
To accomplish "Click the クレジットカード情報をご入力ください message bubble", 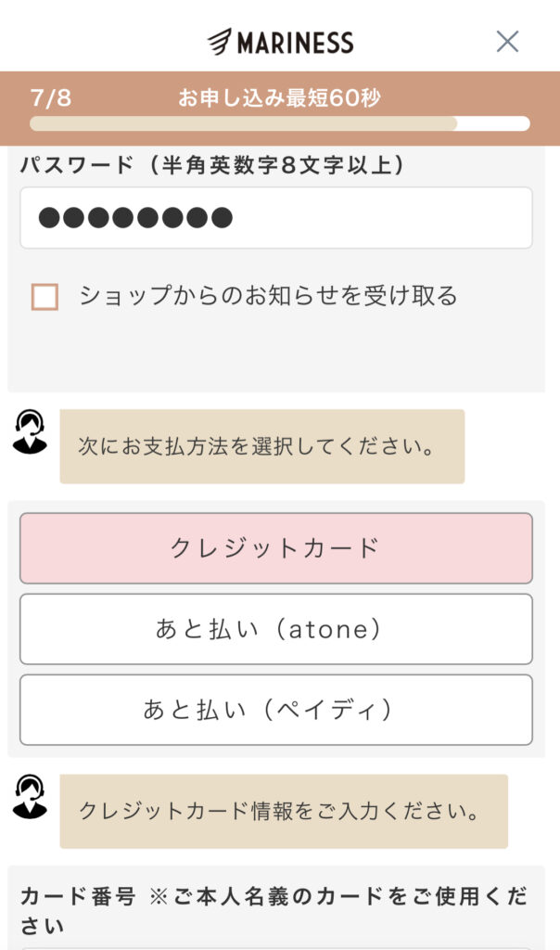I will [284, 811].
